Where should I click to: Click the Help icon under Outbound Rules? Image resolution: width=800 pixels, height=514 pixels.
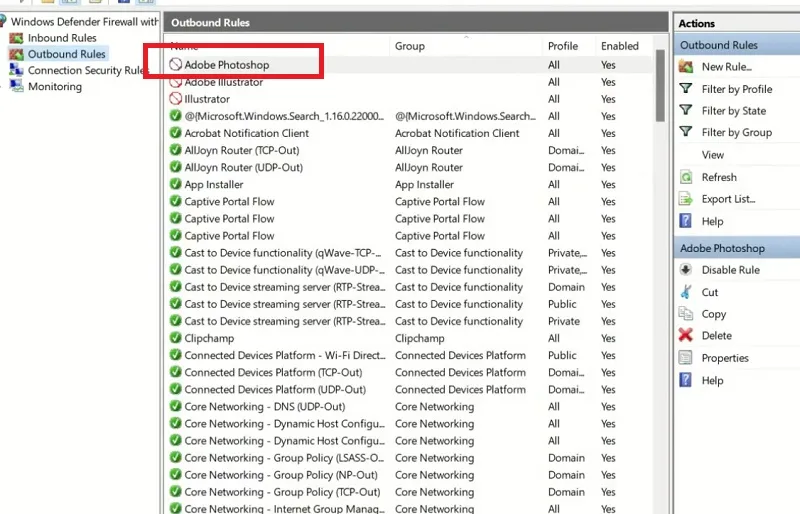(x=686, y=221)
